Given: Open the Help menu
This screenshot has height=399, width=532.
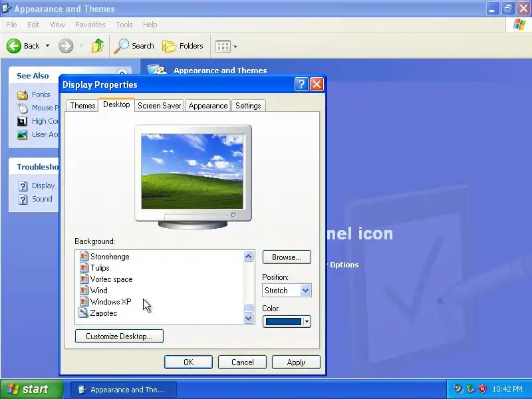Looking at the screenshot, I should (x=150, y=25).
